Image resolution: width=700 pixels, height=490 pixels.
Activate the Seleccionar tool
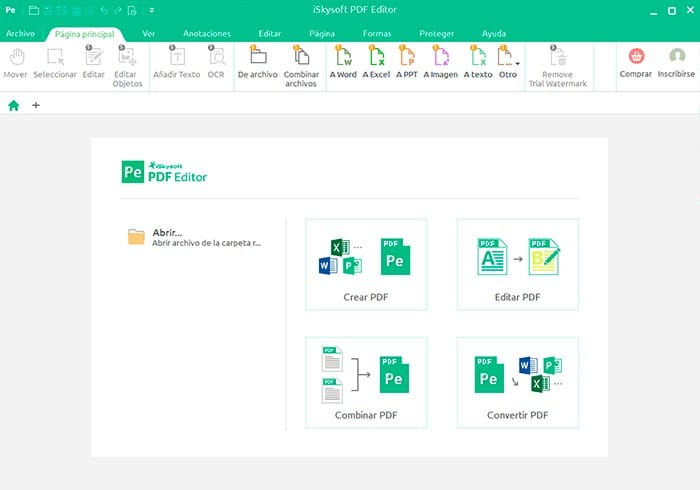(x=55, y=63)
